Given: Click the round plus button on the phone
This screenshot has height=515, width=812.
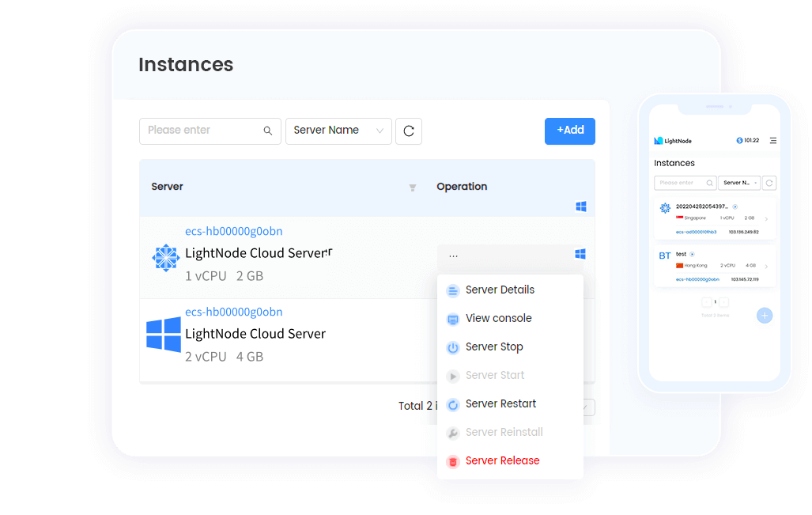Looking at the screenshot, I should 765,316.
